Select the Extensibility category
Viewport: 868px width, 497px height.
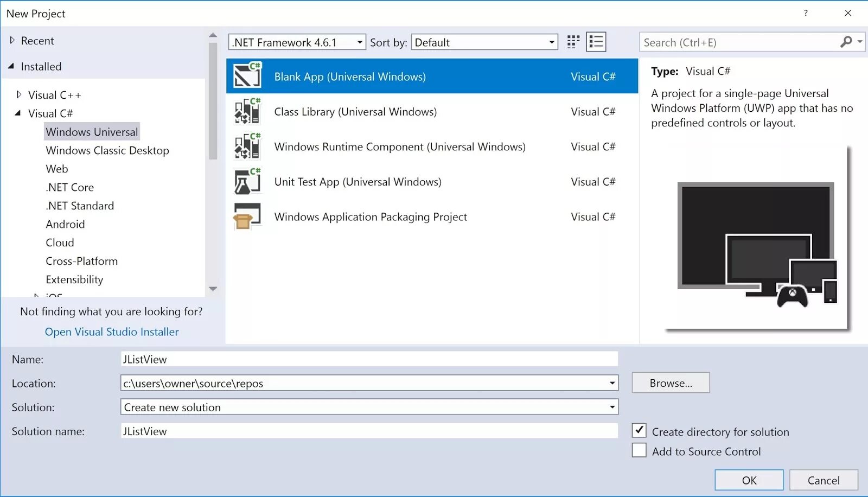[x=74, y=279]
